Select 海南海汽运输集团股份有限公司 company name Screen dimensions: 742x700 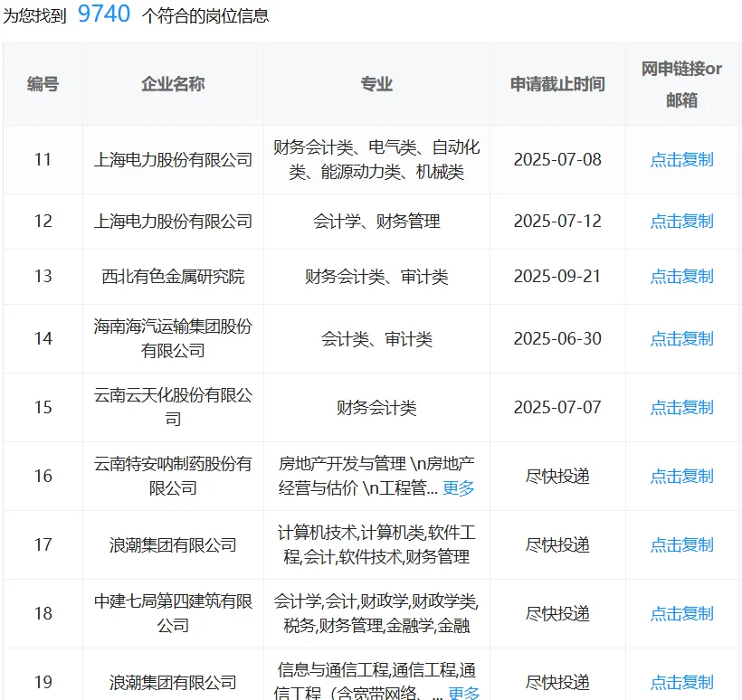pos(173,338)
